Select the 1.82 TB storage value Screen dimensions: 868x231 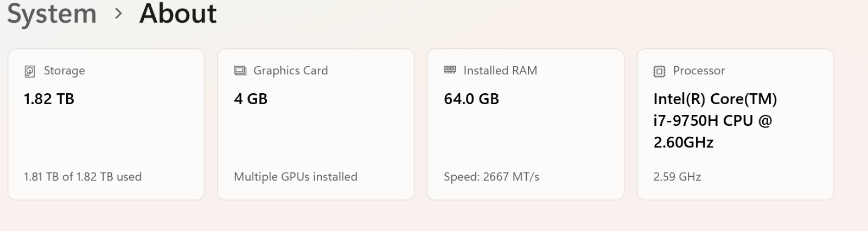49,99
